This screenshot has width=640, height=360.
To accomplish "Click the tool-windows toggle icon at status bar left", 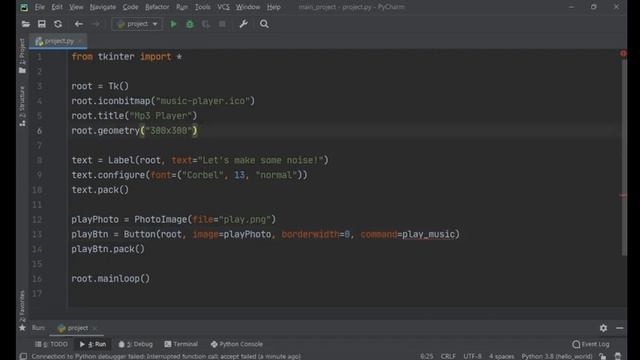I will (24, 356).
